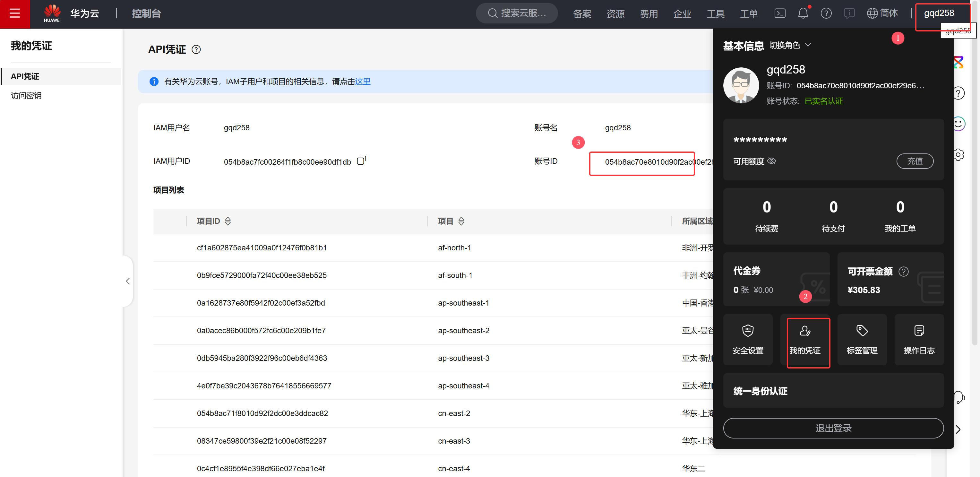
Task: Open the customer service headset icon
Action: 959,397
